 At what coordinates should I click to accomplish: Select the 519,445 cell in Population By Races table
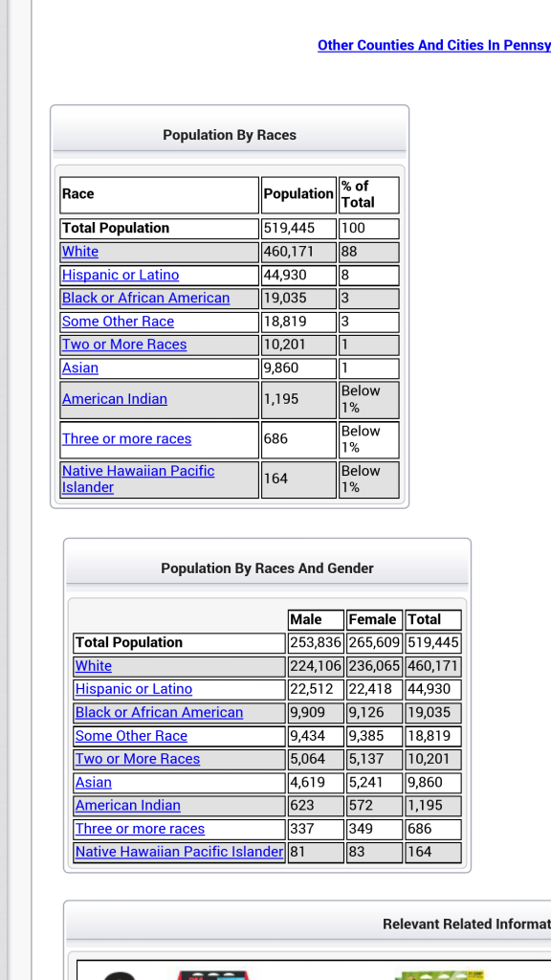pos(298,229)
